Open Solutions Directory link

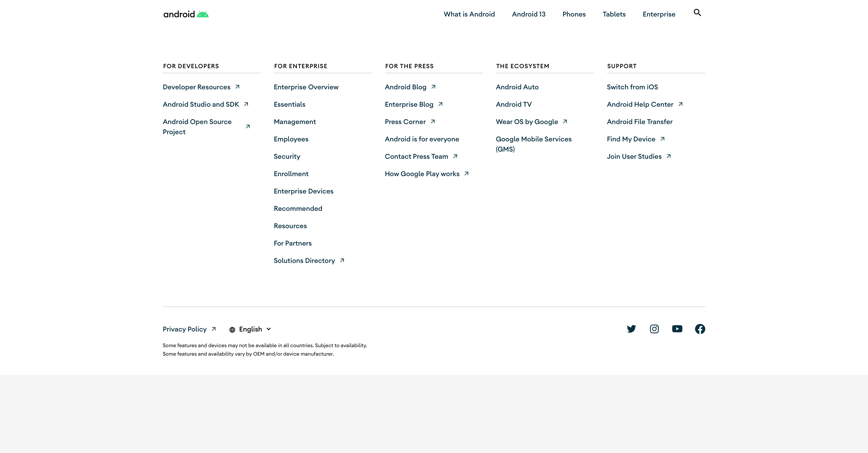click(x=309, y=261)
